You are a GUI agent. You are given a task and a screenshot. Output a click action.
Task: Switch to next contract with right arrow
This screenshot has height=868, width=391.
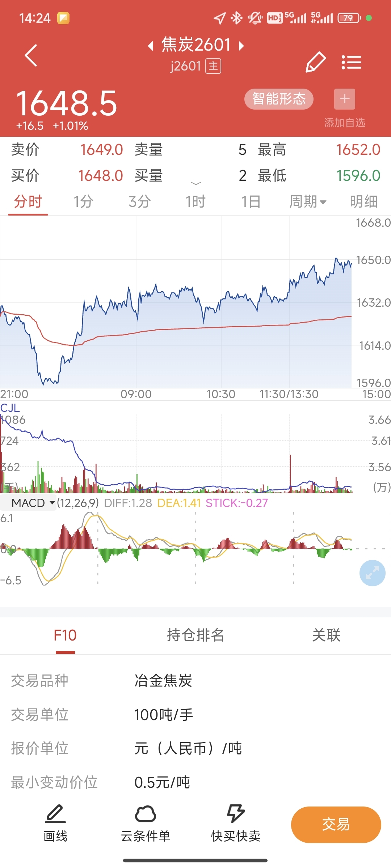click(x=241, y=46)
